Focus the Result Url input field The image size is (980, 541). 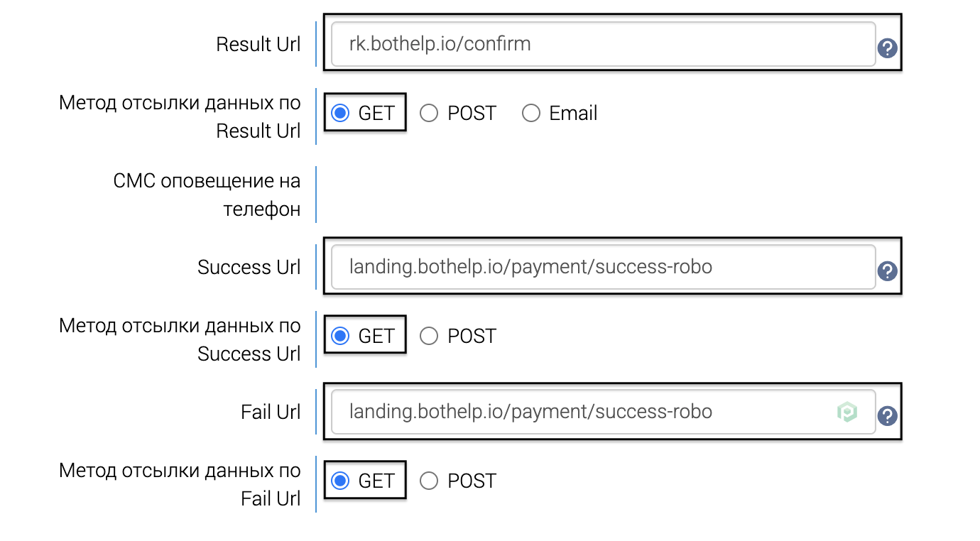[602, 44]
